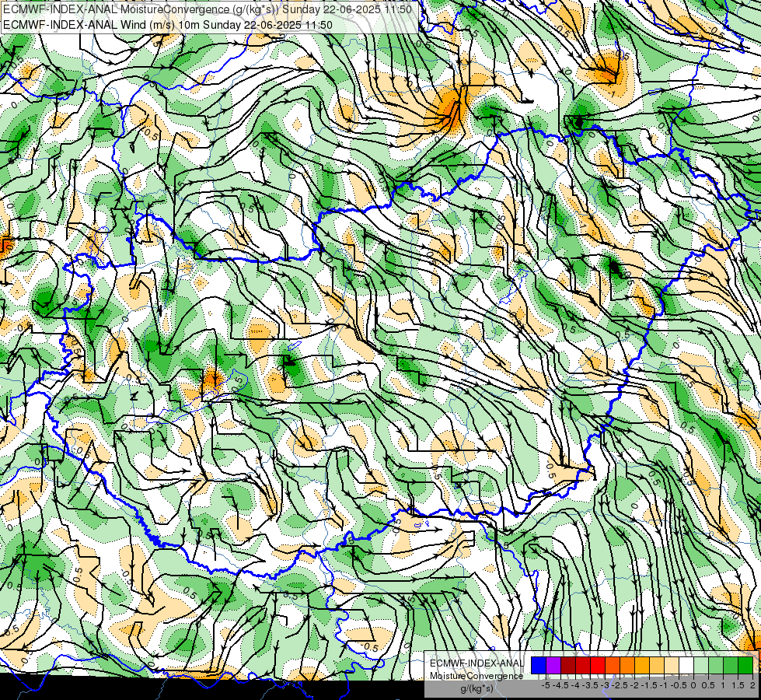Click the g/(kg*s) unit label in legend
Screen dimensions: 761x700
point(476,689)
